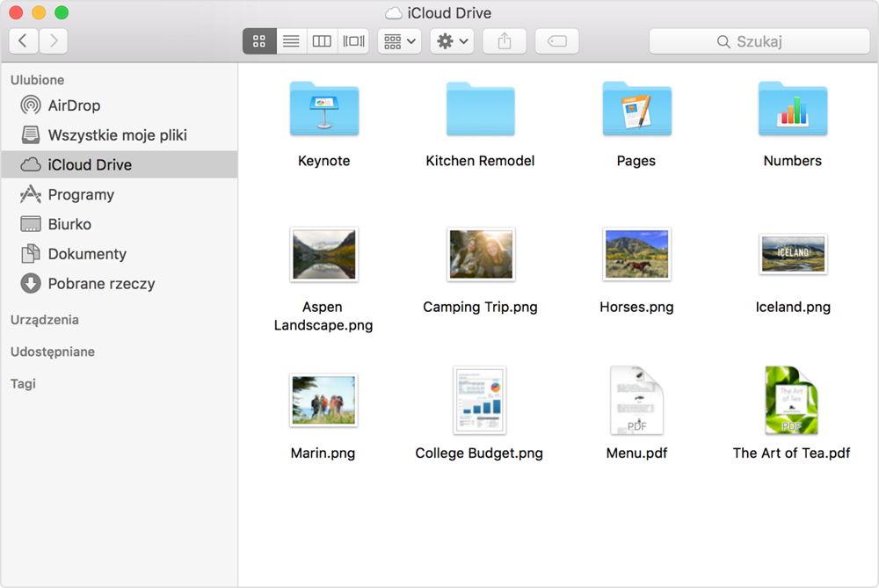Go forward with the right arrow

pos(54,41)
